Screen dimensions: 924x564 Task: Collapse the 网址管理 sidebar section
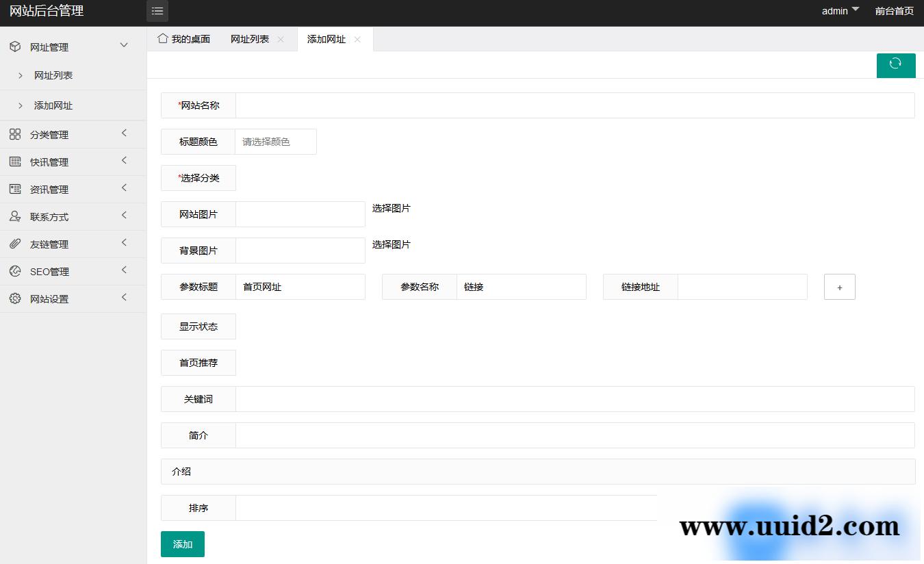(x=124, y=46)
